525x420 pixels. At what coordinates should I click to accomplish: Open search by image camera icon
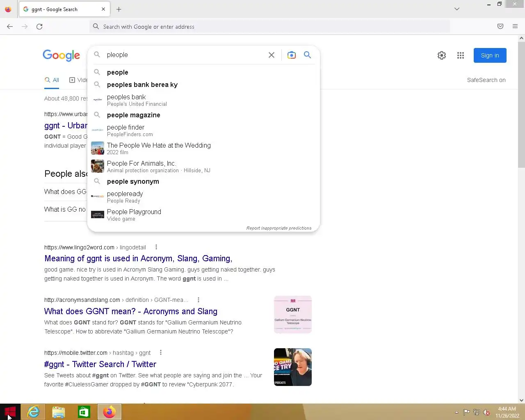coord(292,55)
